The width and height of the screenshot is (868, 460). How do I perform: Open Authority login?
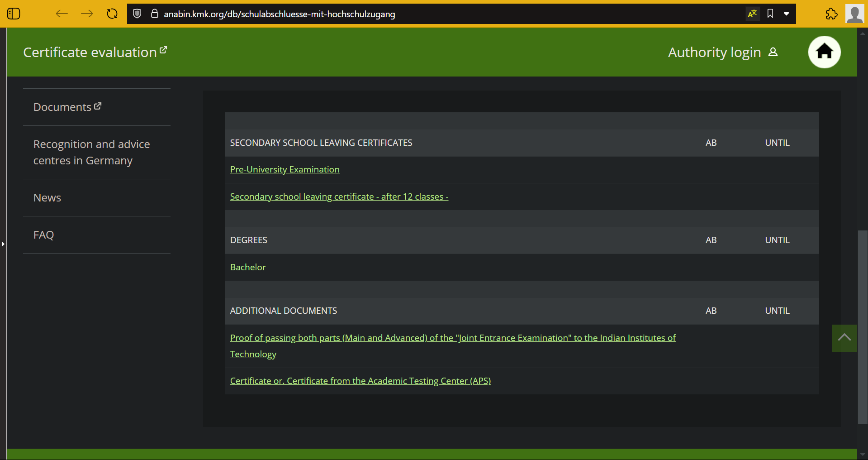[723, 52]
